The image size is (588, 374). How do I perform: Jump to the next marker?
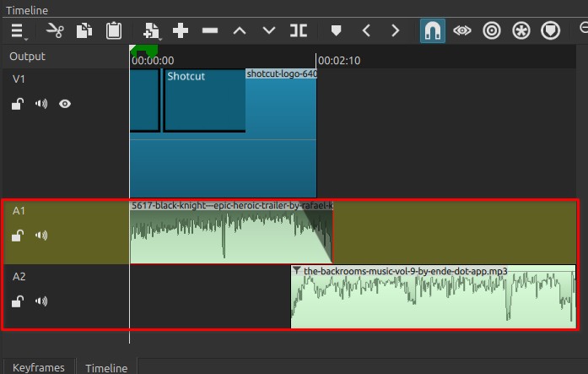click(395, 31)
